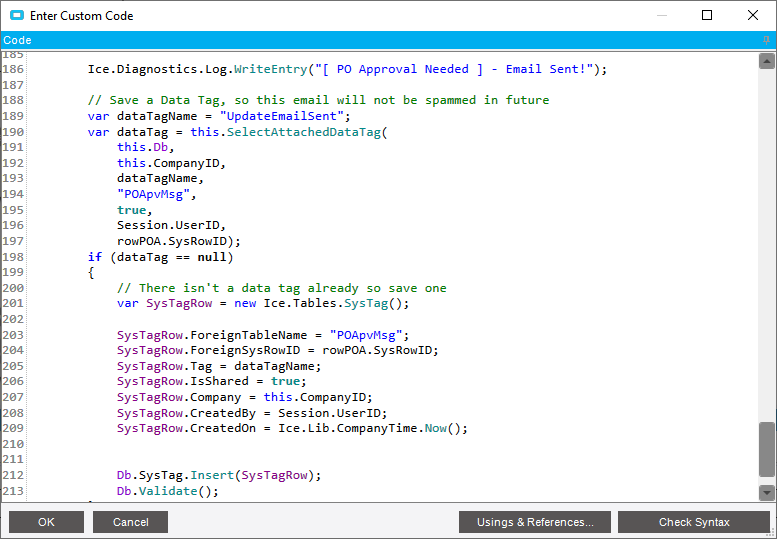Click the if (dataTag == null) statement
This screenshot has width=777, height=539.
pyautogui.click(x=161, y=257)
